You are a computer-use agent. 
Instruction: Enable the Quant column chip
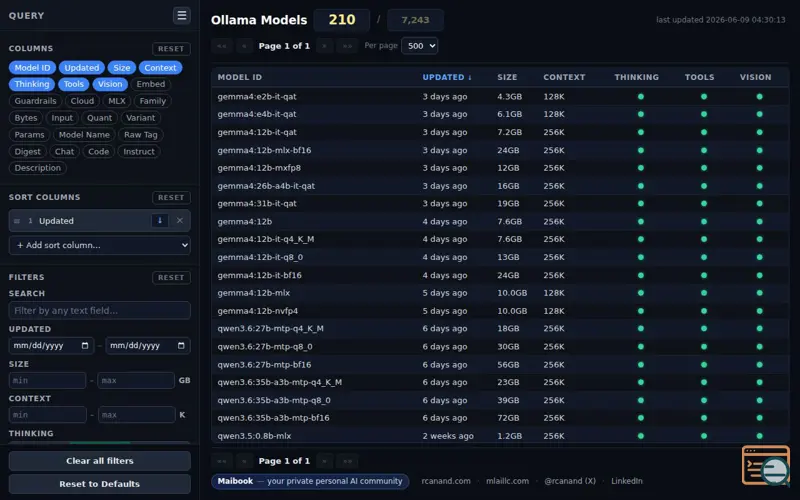click(99, 118)
